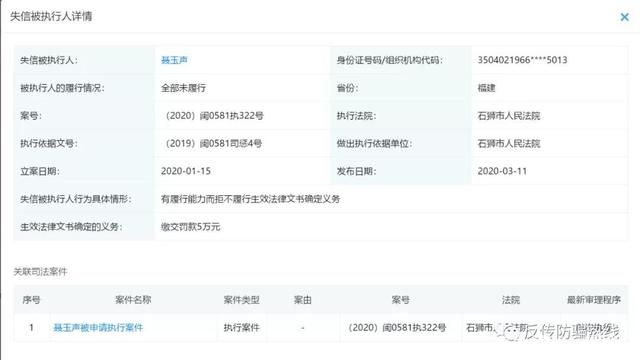Open the 聂玉声被申请执行案件 case link
This screenshot has height=360, width=640.
[x=98, y=327]
